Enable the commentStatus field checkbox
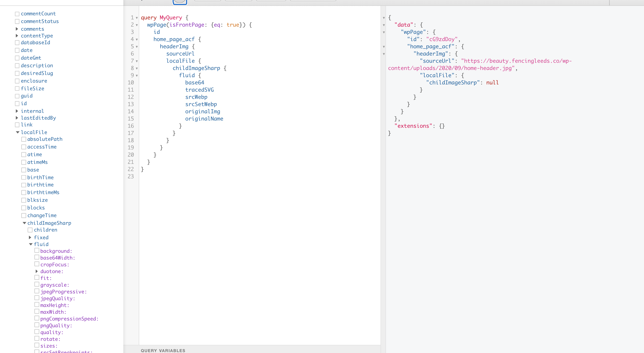644x353 pixels. (x=17, y=21)
